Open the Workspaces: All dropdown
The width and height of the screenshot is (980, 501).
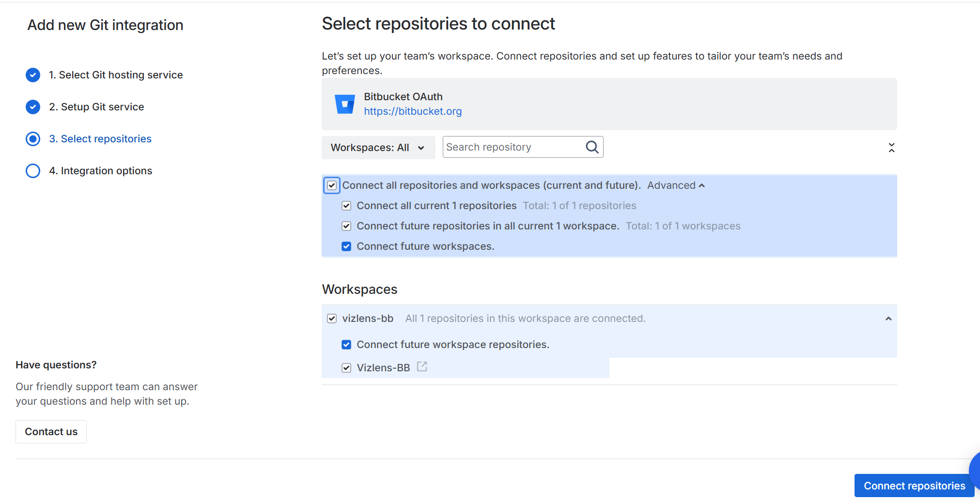pos(378,148)
